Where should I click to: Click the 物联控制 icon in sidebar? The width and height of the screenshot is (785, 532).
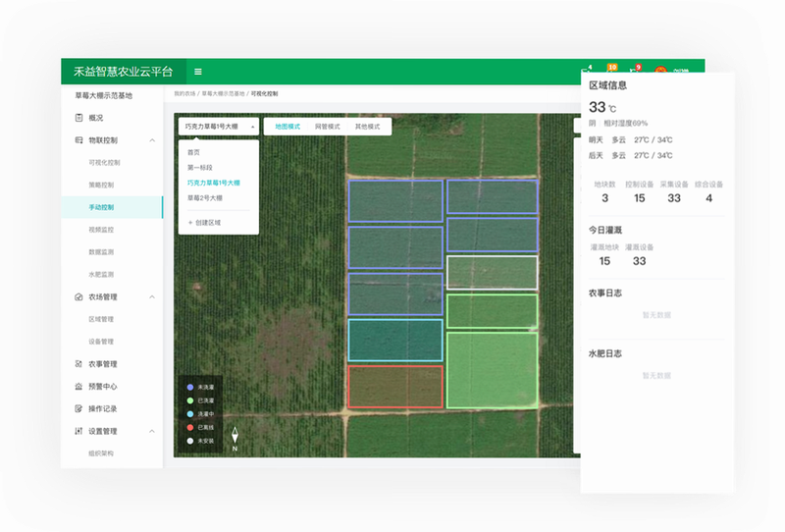click(78, 140)
